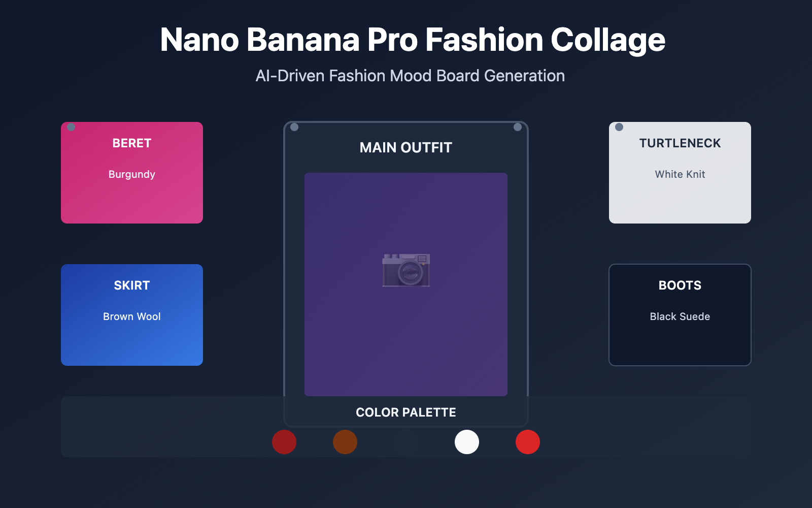Click the camera icon in the Main Outfit preview
Screen dimensions: 812x508
[405, 271]
